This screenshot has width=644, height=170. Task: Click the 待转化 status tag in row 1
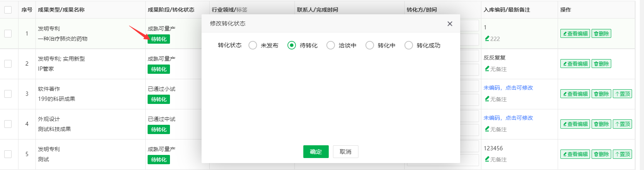[x=158, y=39]
